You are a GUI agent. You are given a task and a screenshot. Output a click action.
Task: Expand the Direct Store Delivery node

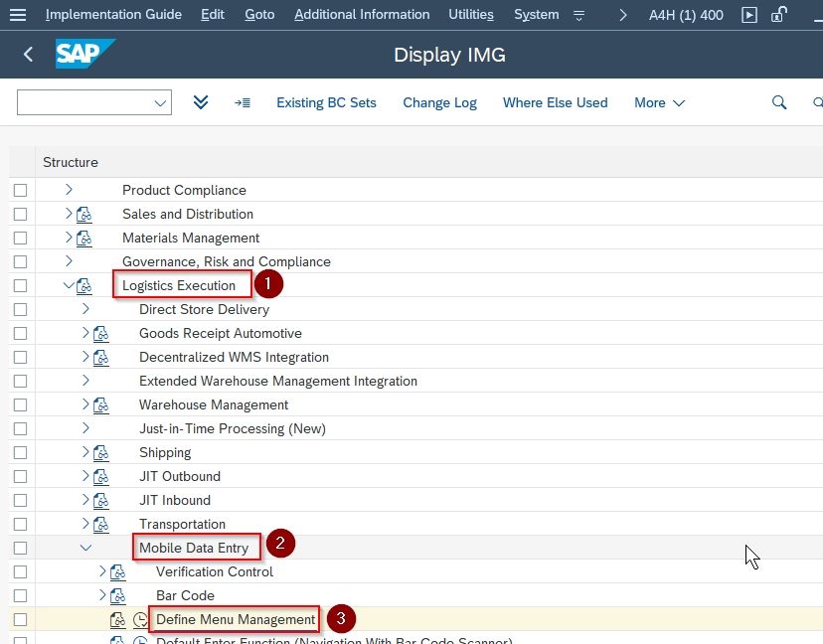pyautogui.click(x=85, y=308)
